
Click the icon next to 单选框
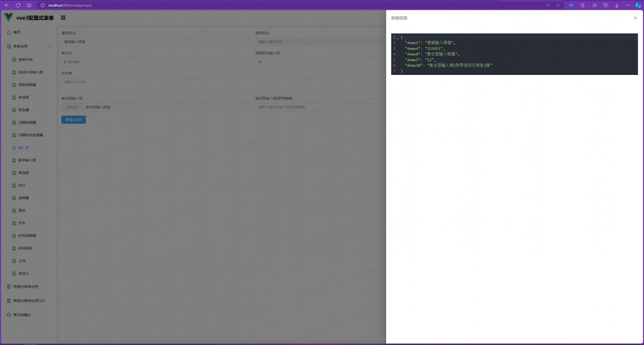[x=14, y=172]
